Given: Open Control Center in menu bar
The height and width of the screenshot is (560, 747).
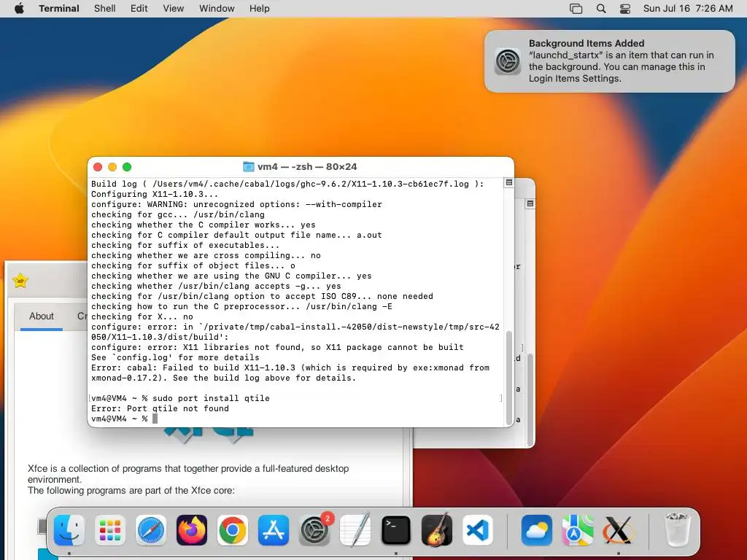Looking at the screenshot, I should pyautogui.click(x=625, y=9).
